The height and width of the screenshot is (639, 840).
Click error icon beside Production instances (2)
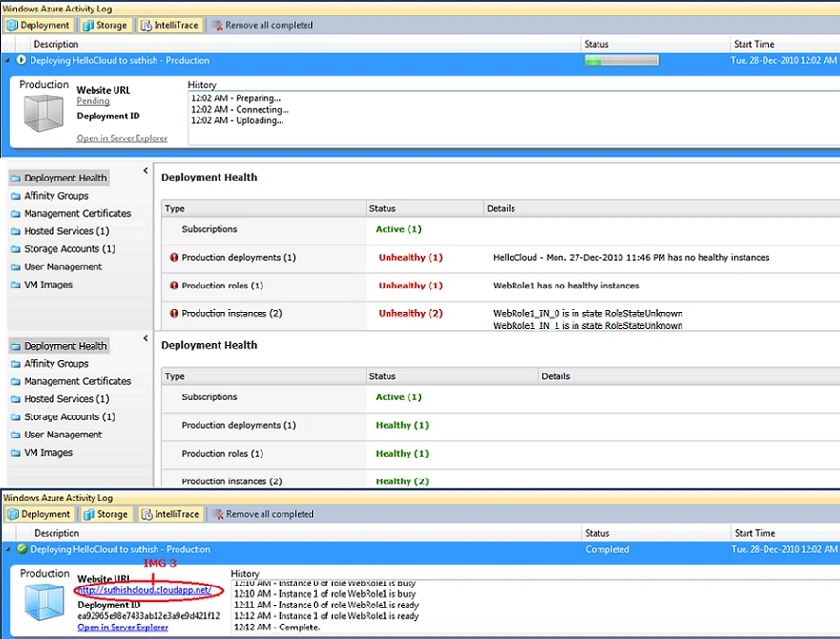(174, 313)
